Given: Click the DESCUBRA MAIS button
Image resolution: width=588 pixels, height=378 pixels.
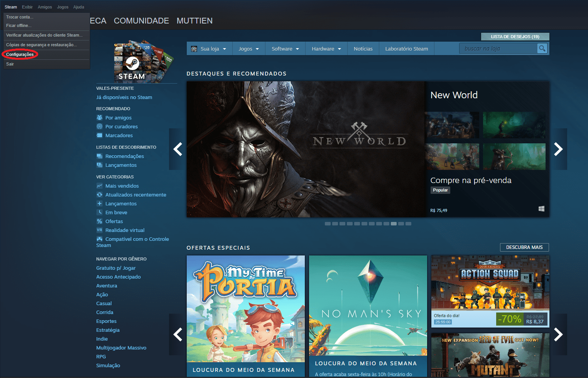Looking at the screenshot, I should click(524, 247).
